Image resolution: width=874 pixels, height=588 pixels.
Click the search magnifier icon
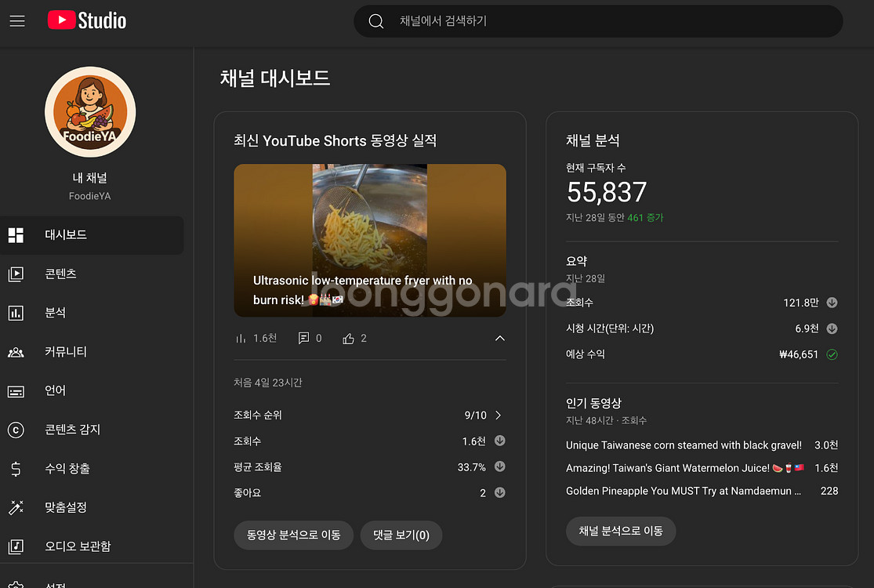[375, 21]
